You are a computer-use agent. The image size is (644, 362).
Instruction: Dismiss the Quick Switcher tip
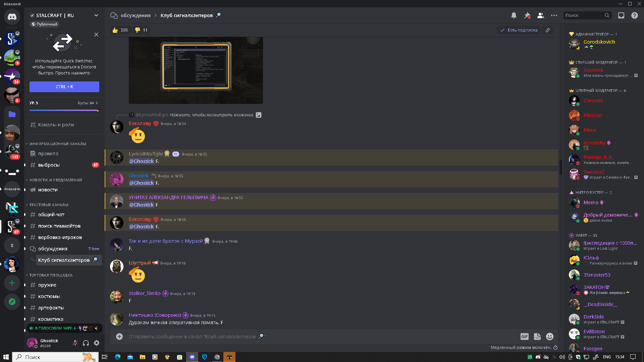click(96, 35)
